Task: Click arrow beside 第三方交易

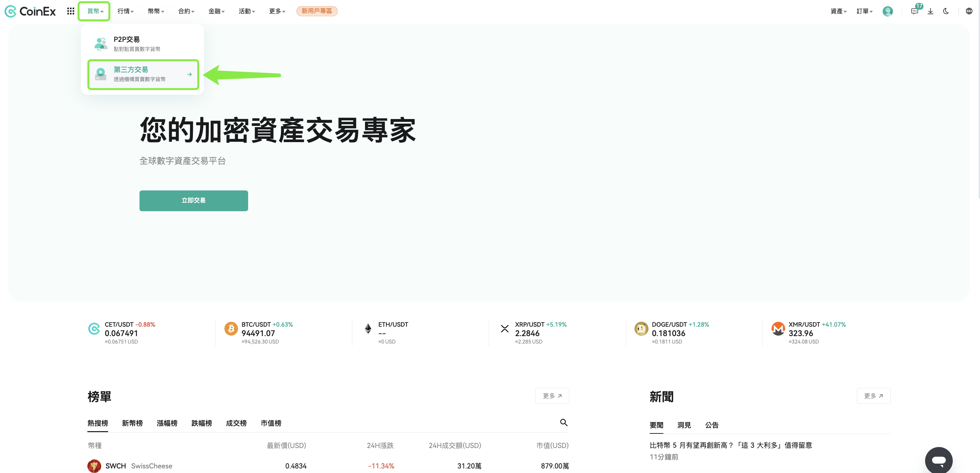Action: [x=189, y=75]
